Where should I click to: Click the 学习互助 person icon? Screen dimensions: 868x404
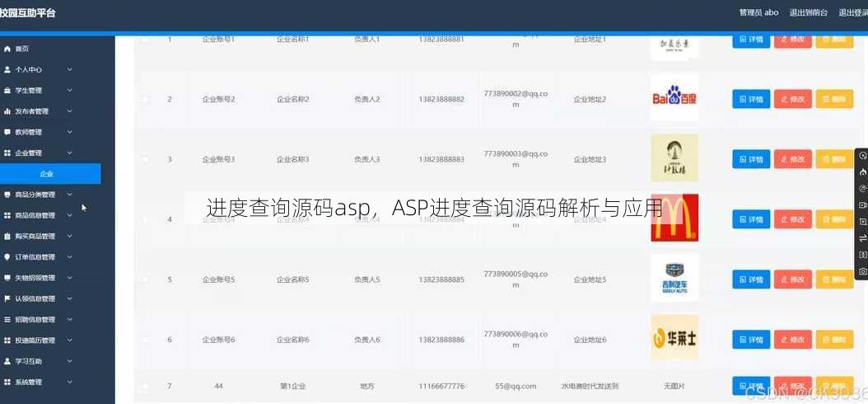tap(7, 361)
